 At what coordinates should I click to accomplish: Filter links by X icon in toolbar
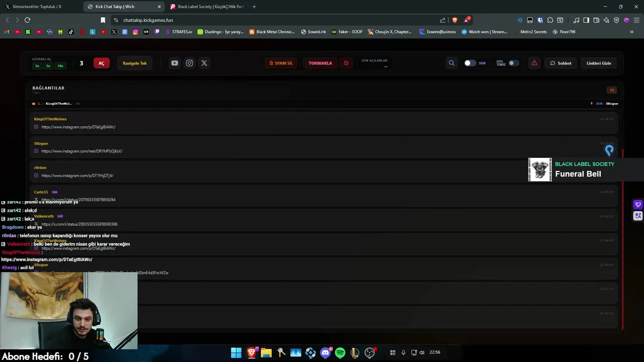204,63
